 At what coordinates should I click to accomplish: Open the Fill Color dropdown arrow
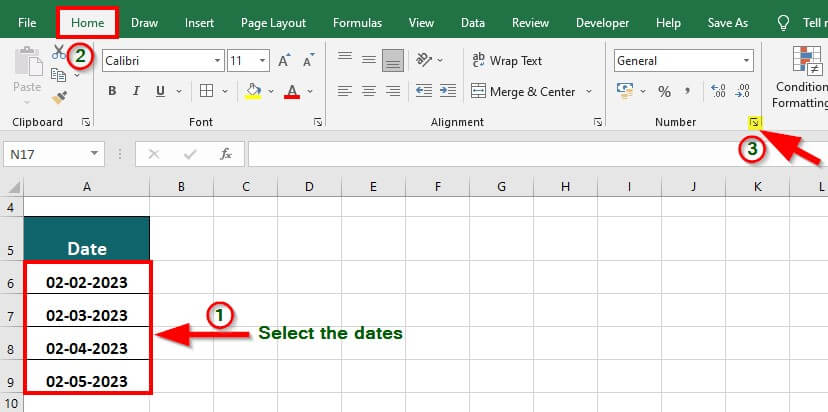[271, 91]
